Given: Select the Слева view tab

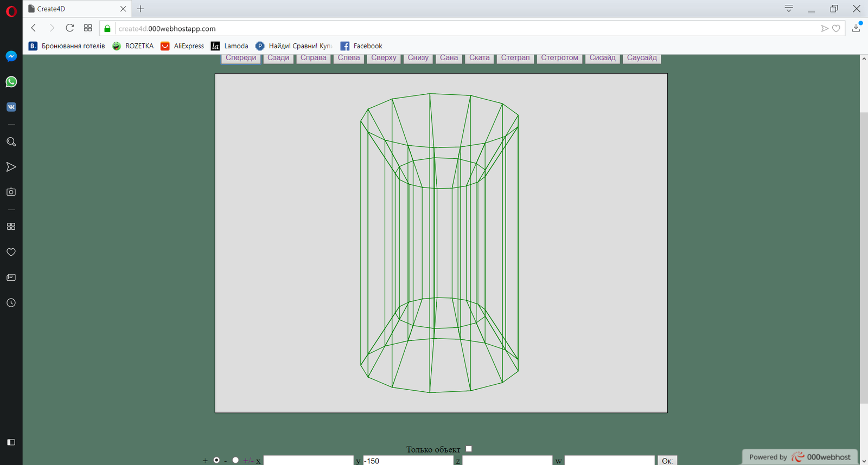Looking at the screenshot, I should point(349,58).
